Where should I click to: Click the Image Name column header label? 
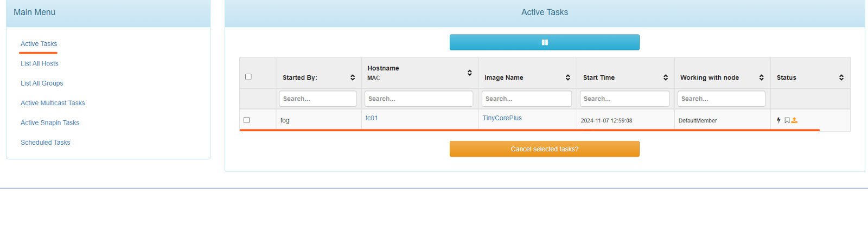(x=504, y=77)
